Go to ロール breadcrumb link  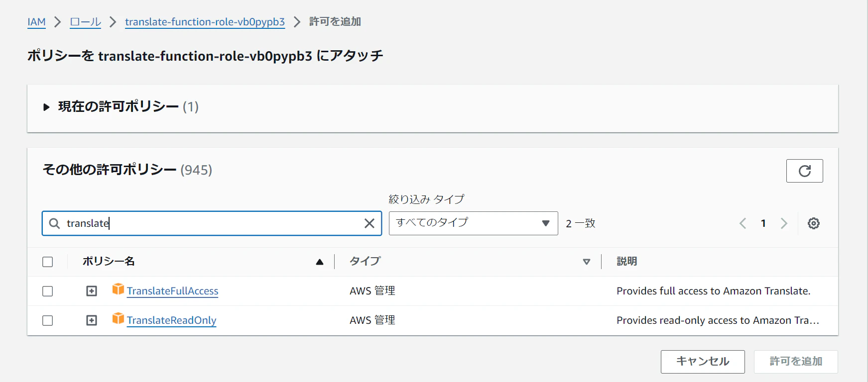(x=85, y=22)
